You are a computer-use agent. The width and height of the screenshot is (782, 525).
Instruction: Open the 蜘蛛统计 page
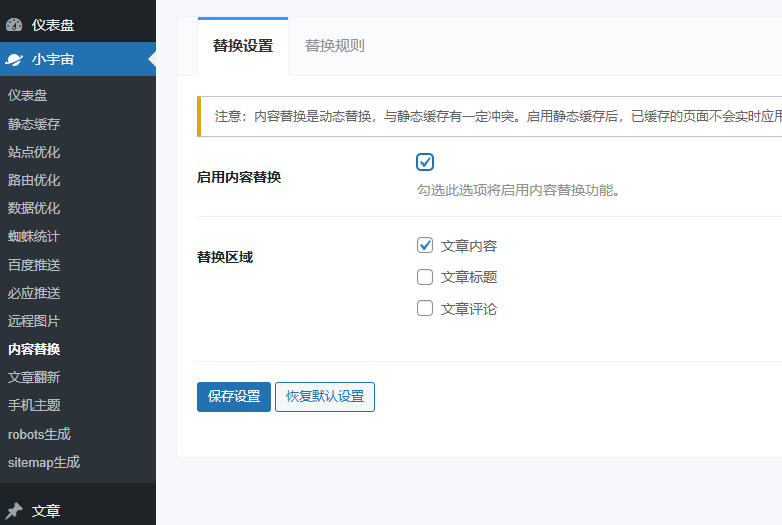[34, 237]
